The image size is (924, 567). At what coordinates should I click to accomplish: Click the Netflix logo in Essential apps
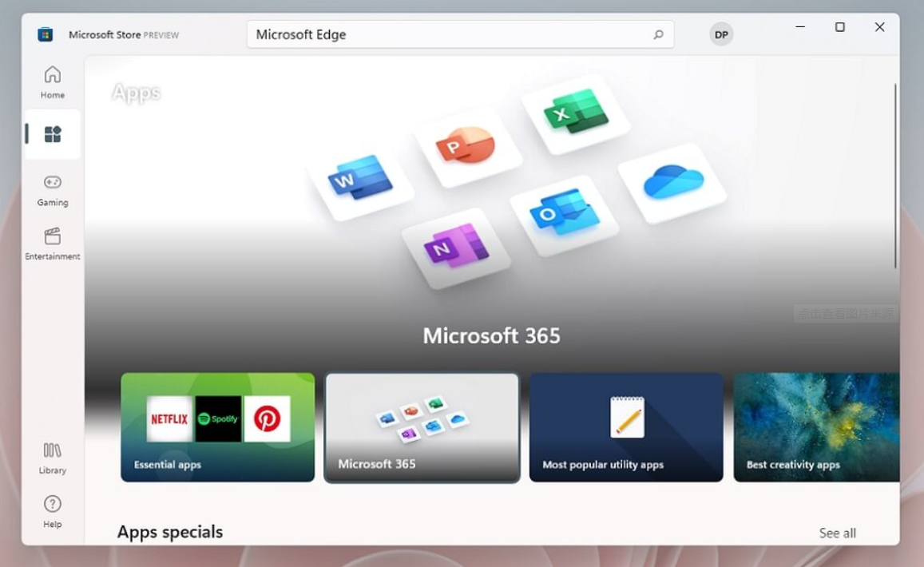[170, 419]
